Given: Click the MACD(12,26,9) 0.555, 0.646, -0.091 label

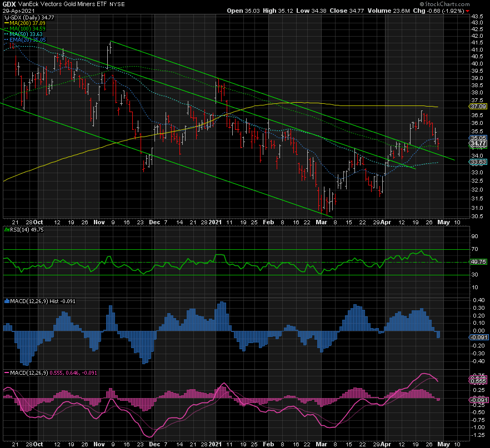Looking at the screenshot, I should pyautogui.click(x=53, y=373).
